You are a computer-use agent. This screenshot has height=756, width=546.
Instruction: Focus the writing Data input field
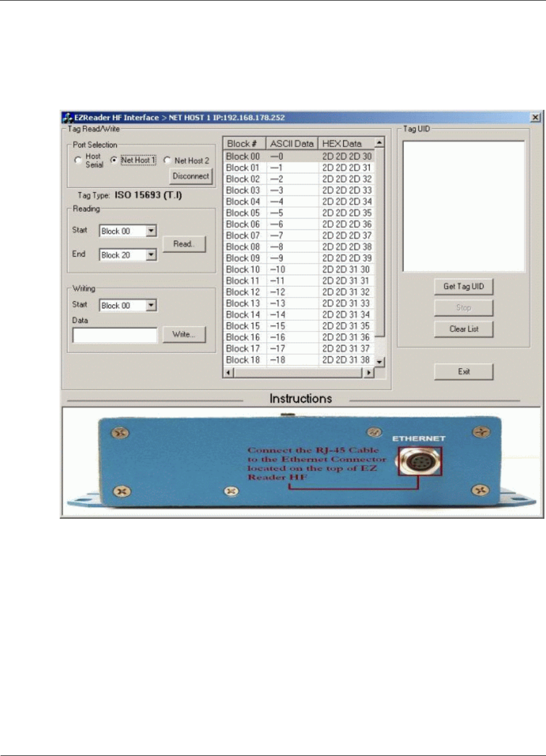tap(115, 335)
